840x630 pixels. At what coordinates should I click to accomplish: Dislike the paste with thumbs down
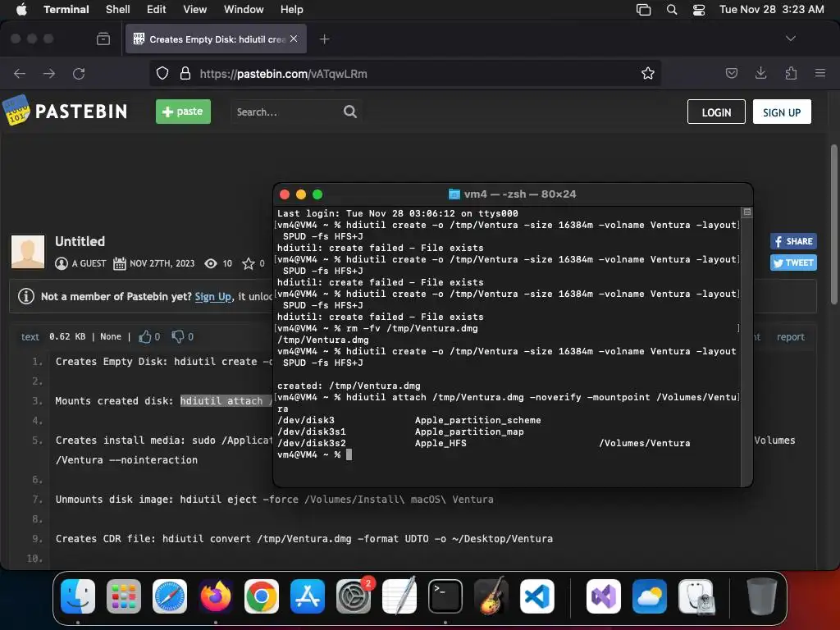(x=178, y=336)
